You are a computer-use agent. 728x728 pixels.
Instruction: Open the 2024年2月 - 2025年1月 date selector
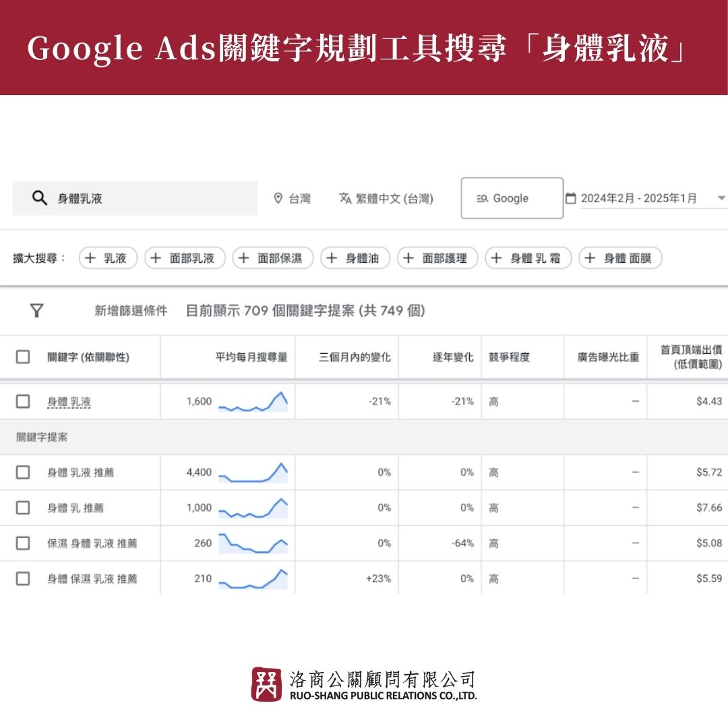tap(639, 198)
